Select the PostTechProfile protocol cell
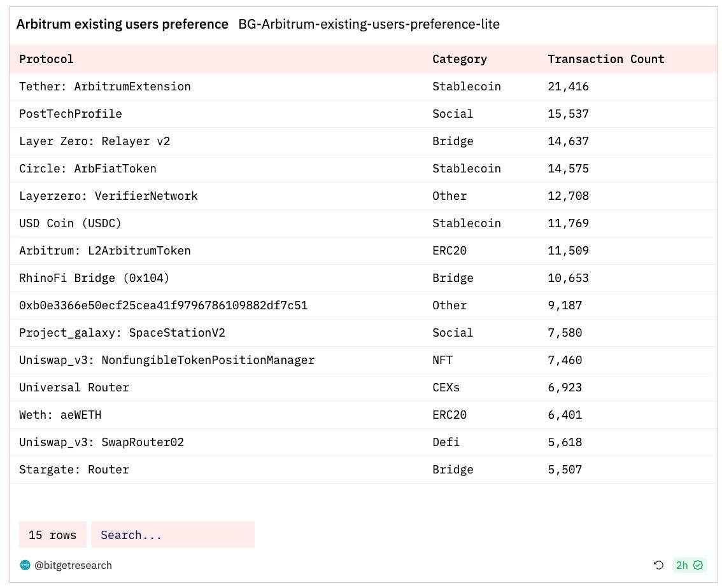 coord(71,114)
